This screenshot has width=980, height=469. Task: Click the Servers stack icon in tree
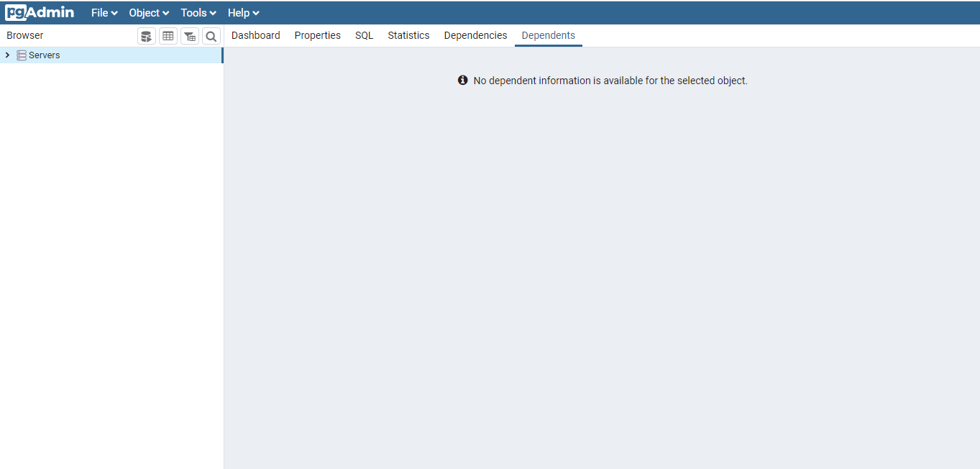pos(22,55)
